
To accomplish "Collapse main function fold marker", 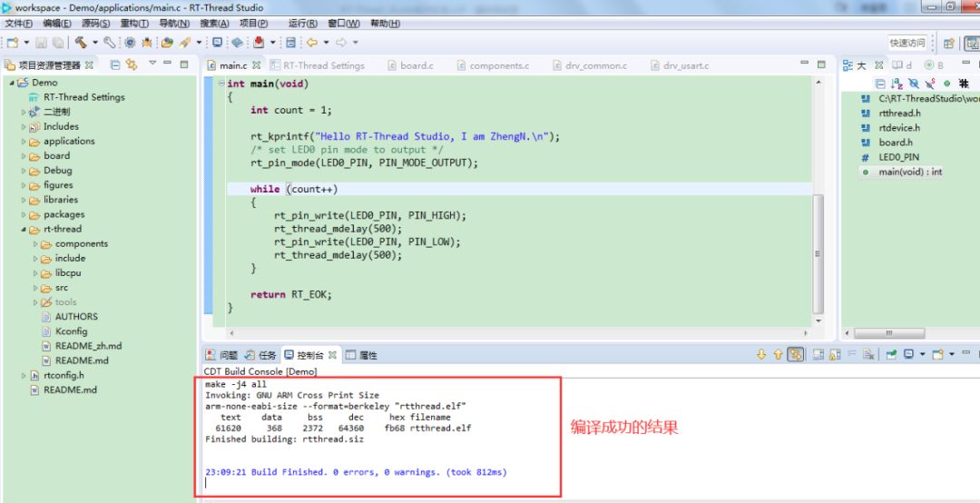I will (220, 84).
